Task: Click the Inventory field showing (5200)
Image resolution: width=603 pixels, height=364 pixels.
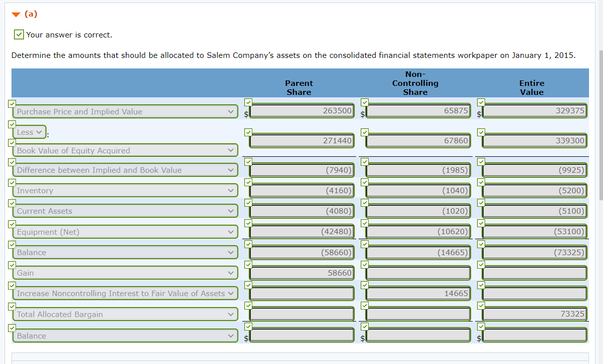Action: click(x=535, y=190)
